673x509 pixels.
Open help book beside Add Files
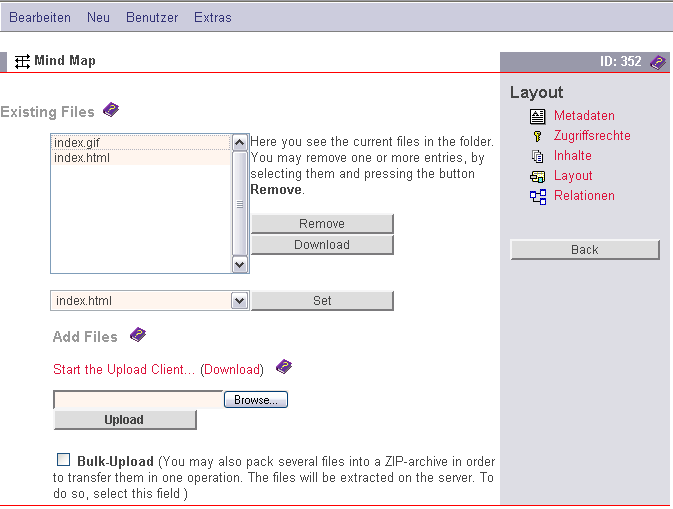click(x=138, y=335)
